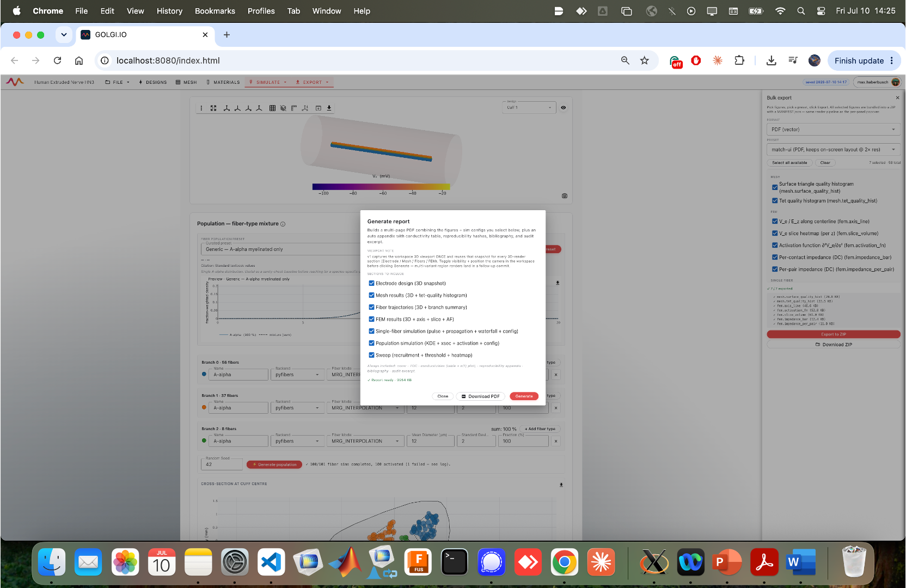Click Export to ZIP button

(x=834, y=334)
